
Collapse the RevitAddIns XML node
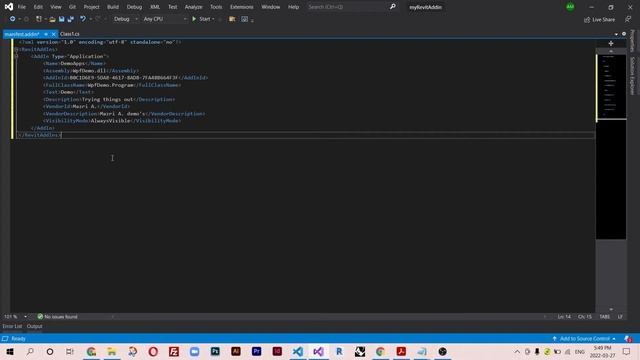[x=16, y=49]
